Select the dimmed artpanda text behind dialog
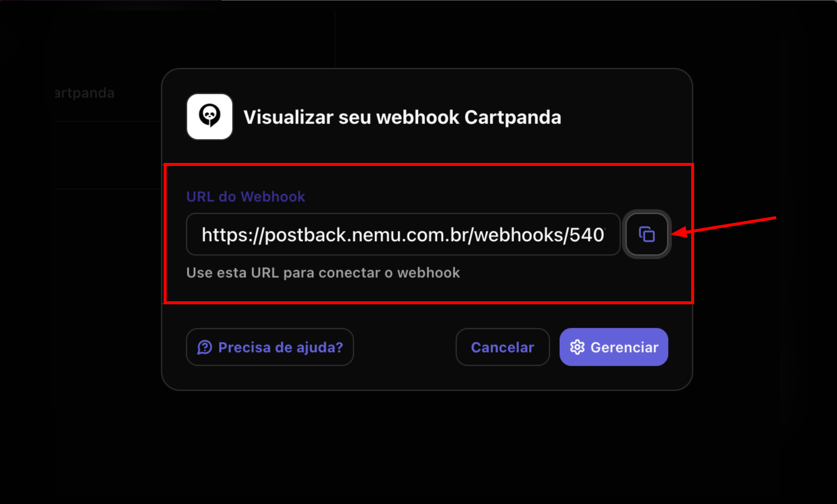The image size is (837, 504). pos(85,93)
